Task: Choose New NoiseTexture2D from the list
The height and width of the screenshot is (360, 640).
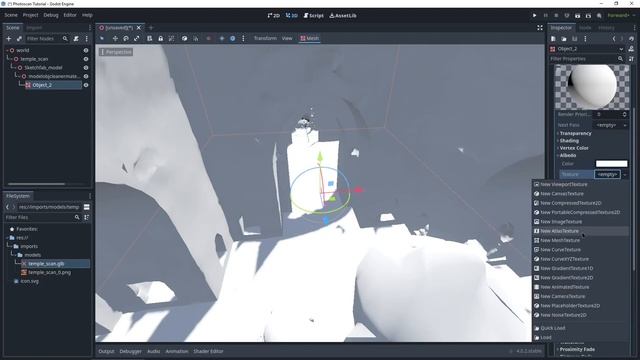Action: (563, 315)
